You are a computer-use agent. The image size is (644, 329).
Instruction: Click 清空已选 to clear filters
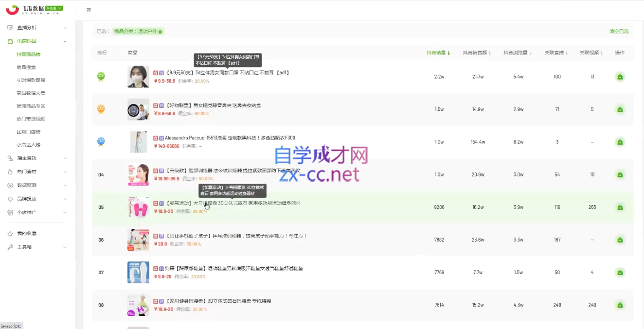[x=619, y=32]
